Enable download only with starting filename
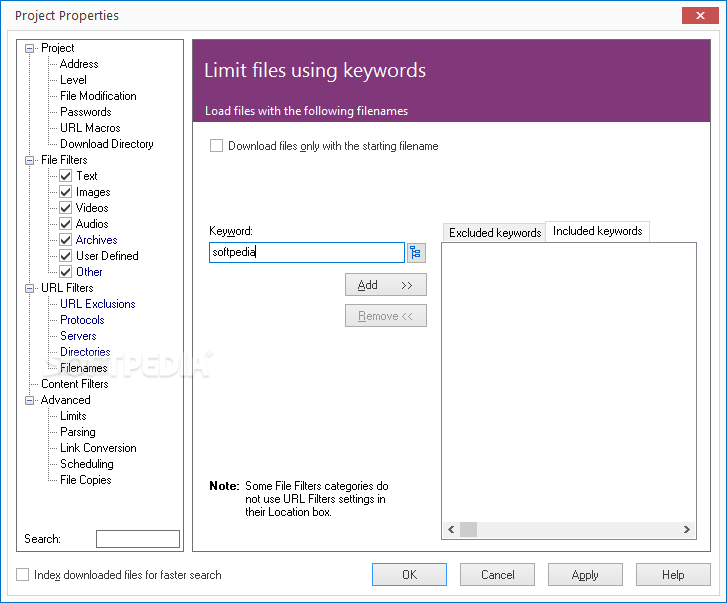The image size is (727, 603). [217, 146]
